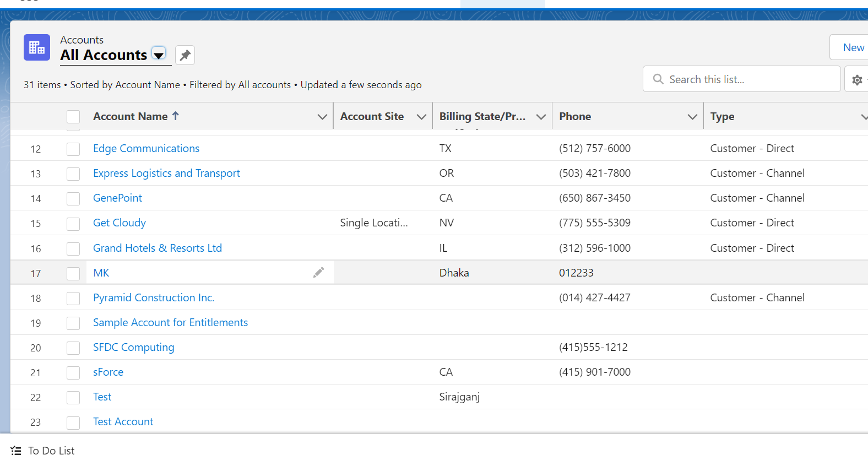The image size is (868, 455).
Task: Check the Sample Account for Entitlements checkbox
Action: tap(73, 323)
